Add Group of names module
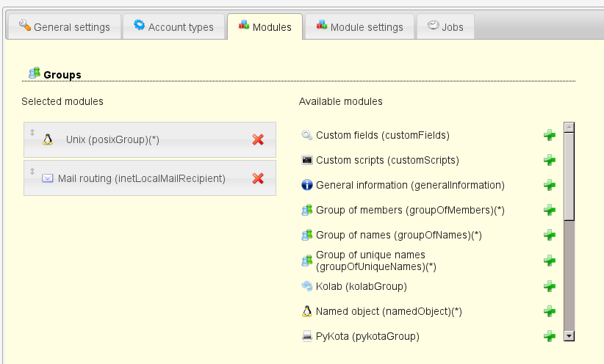 click(549, 235)
